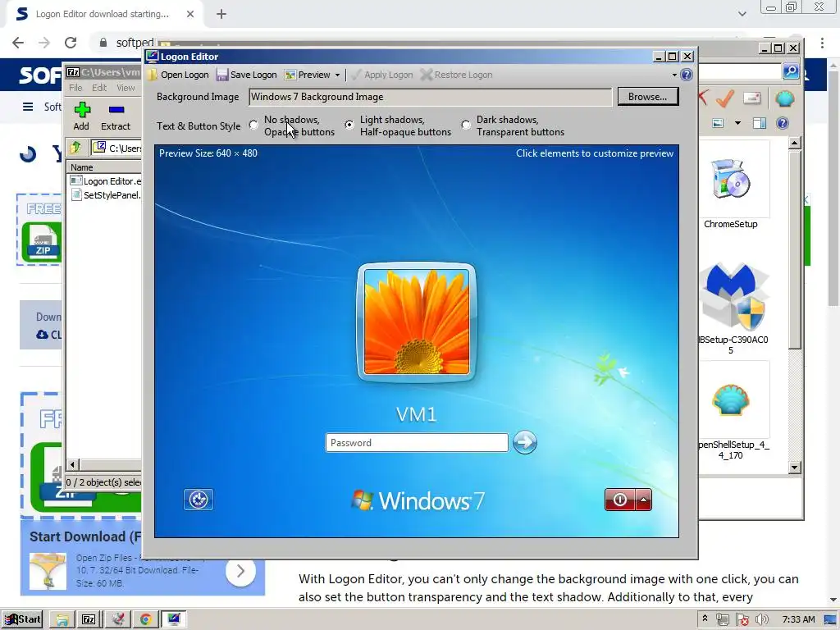Click Chrome back arrow

pos(18,43)
